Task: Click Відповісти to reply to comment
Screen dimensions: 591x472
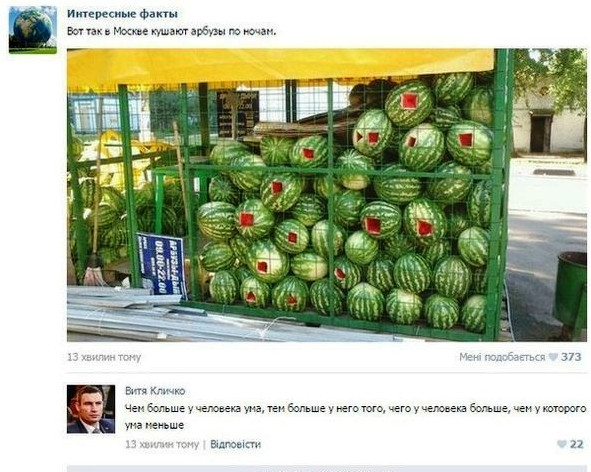Action: (235, 444)
